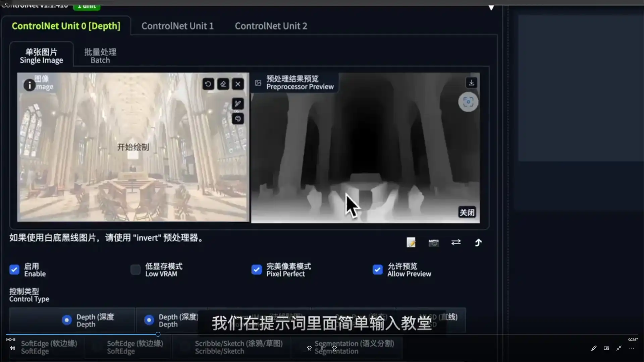Open the new canvas edit icon
The width and height of the screenshot is (644, 362).
[x=411, y=242]
